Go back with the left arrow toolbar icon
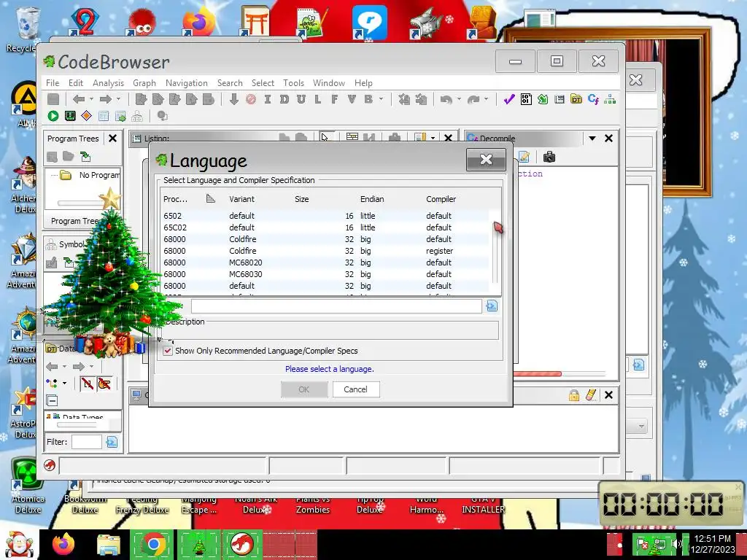The width and height of the screenshot is (747, 560). [79, 99]
